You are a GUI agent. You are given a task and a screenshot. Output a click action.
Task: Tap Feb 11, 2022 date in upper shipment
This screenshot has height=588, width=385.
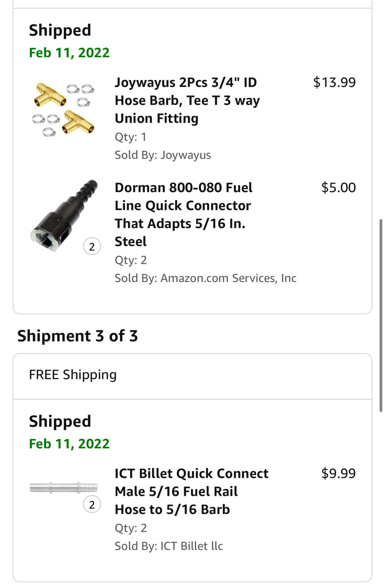pyautogui.click(x=69, y=53)
